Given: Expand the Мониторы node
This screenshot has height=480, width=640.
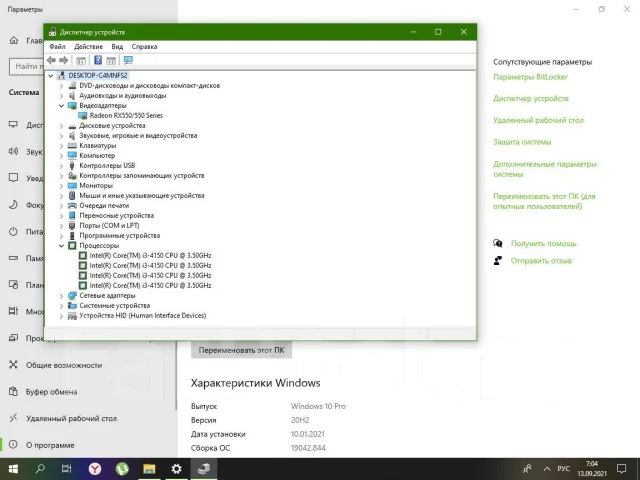Looking at the screenshot, I should click(x=61, y=186).
